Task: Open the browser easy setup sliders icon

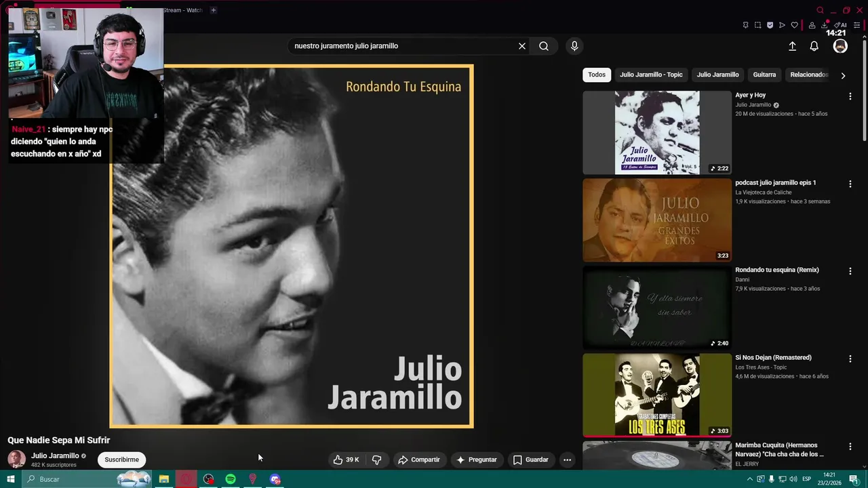Action: (856, 25)
